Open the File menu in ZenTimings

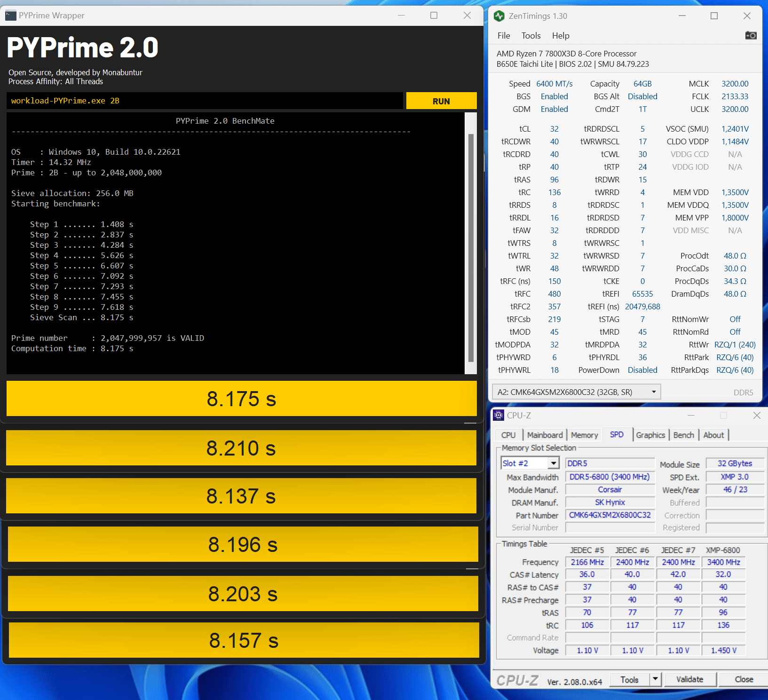click(x=504, y=36)
